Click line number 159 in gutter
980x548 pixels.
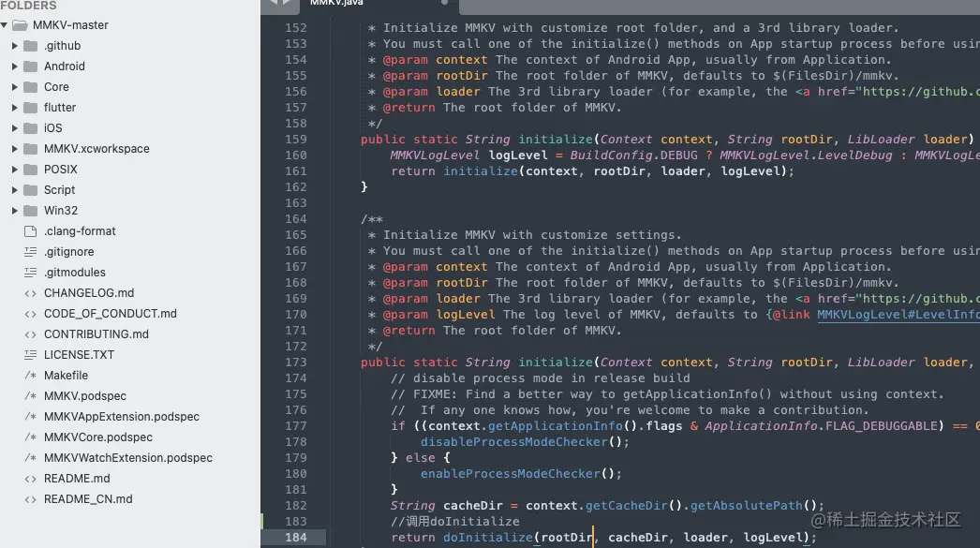click(296, 140)
